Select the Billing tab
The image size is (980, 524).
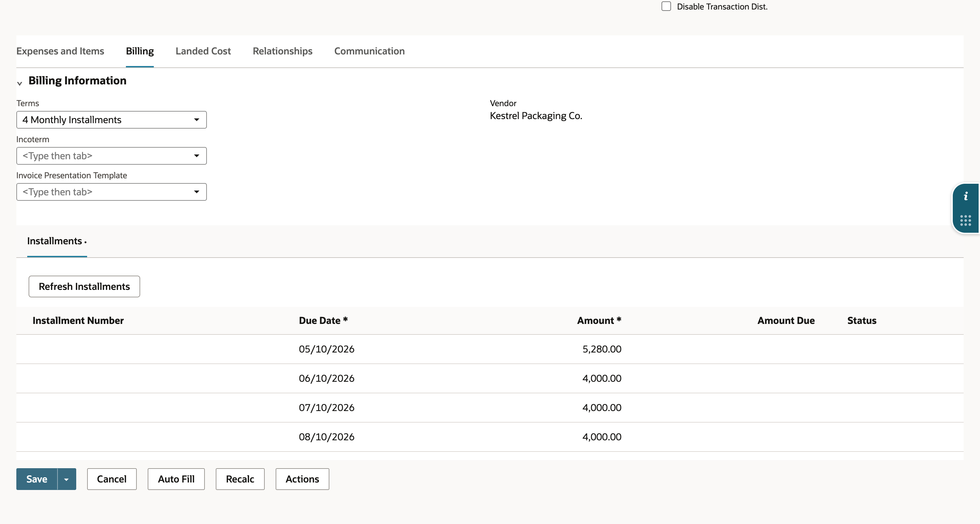click(140, 51)
